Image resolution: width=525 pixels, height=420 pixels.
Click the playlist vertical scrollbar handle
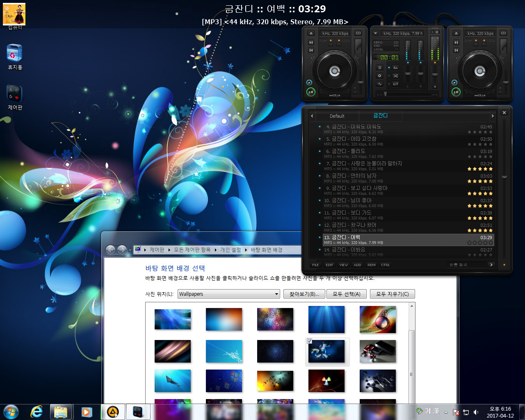click(x=504, y=177)
